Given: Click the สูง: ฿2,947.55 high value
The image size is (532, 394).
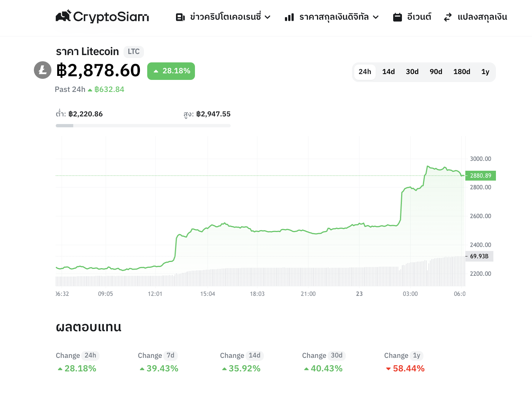Looking at the screenshot, I should pyautogui.click(x=207, y=114).
